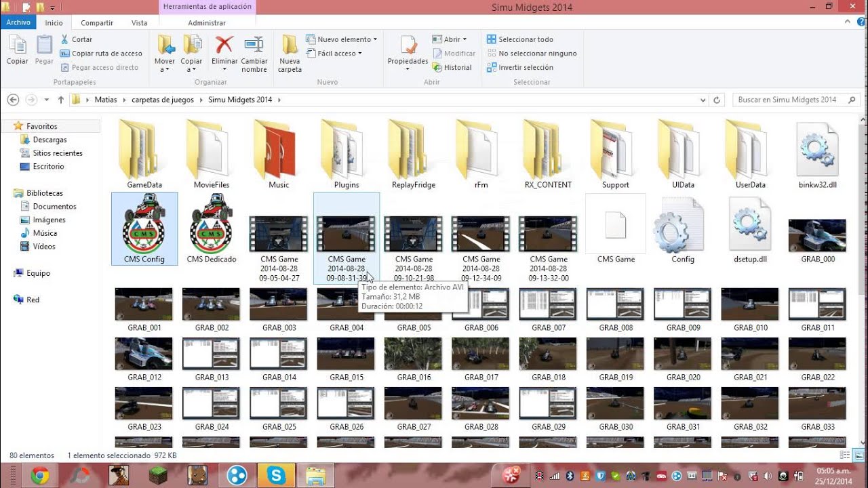Select Escritorio in sidebar
This screenshot has width=868, height=488.
point(48,166)
